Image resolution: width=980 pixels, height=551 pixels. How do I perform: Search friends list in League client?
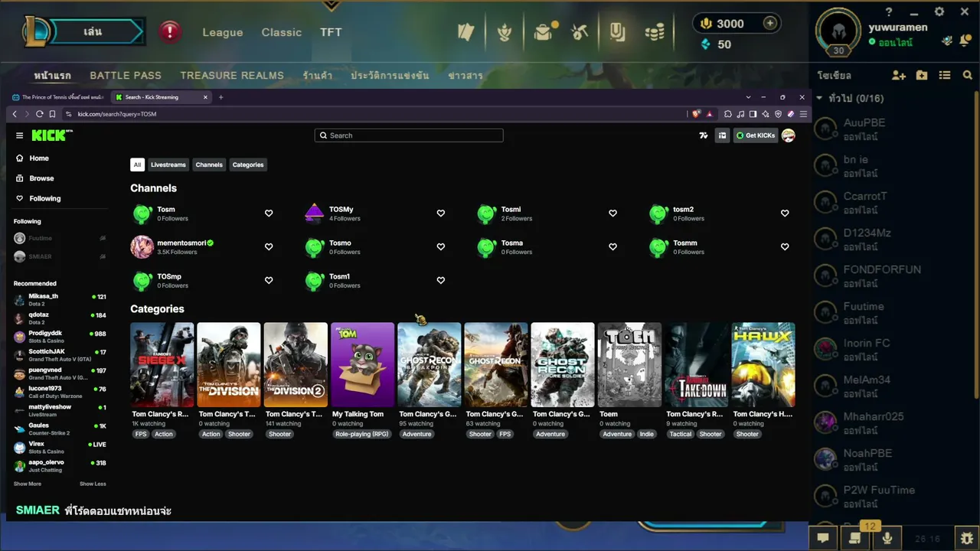point(968,75)
